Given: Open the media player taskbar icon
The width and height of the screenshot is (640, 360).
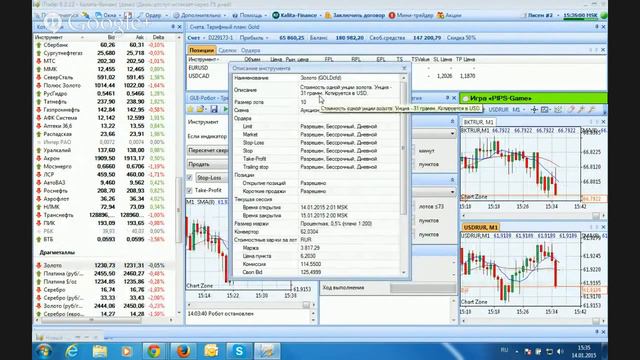Looking at the screenshot, I should (x=127, y=351).
